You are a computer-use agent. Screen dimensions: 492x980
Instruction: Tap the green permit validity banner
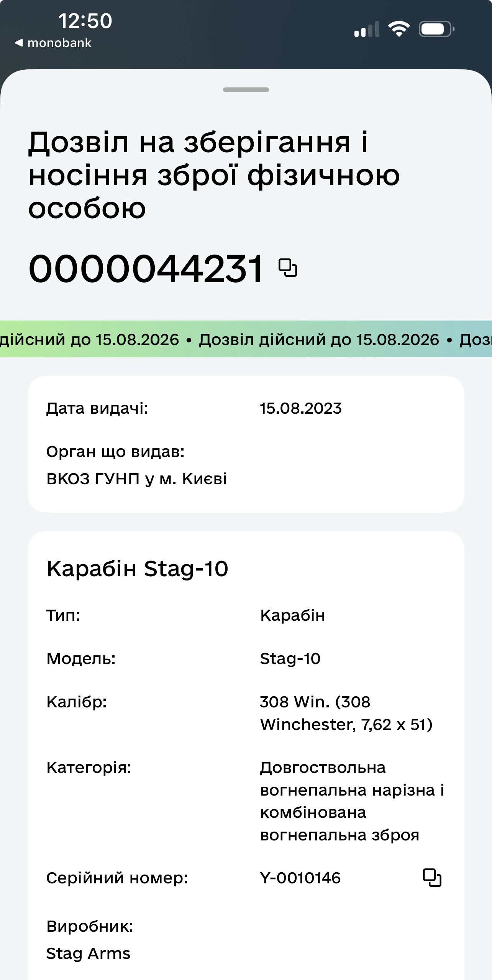click(x=246, y=339)
